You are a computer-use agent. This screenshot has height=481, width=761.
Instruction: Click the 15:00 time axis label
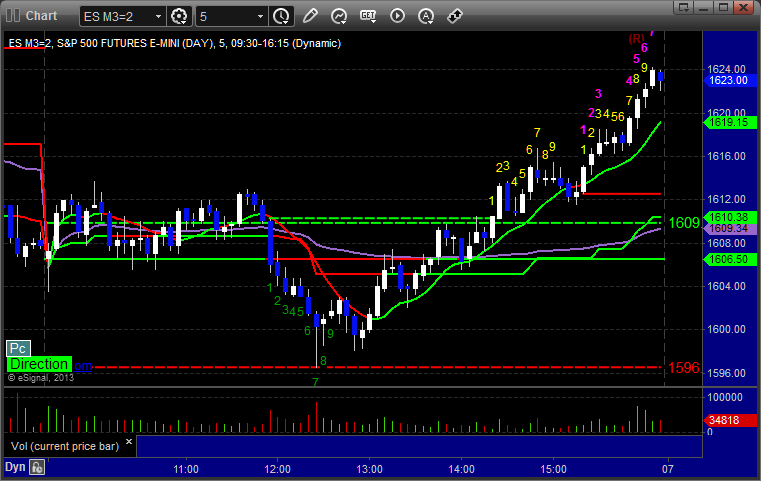pyautogui.click(x=553, y=469)
